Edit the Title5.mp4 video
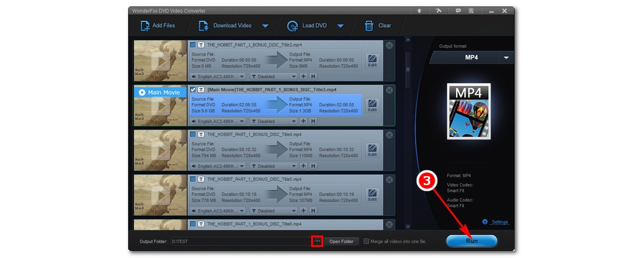The width and height of the screenshot is (644, 258). (372, 195)
